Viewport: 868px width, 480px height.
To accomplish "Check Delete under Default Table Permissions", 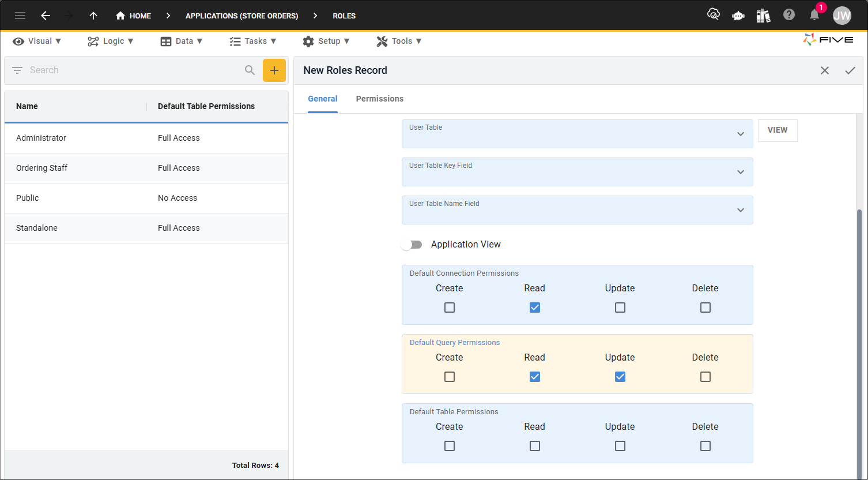I will pyautogui.click(x=705, y=445).
